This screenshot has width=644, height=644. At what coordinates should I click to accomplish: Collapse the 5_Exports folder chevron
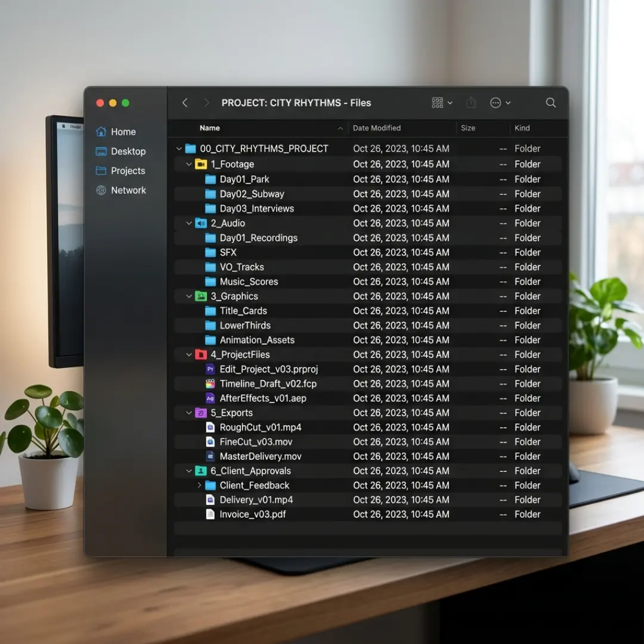[189, 413]
